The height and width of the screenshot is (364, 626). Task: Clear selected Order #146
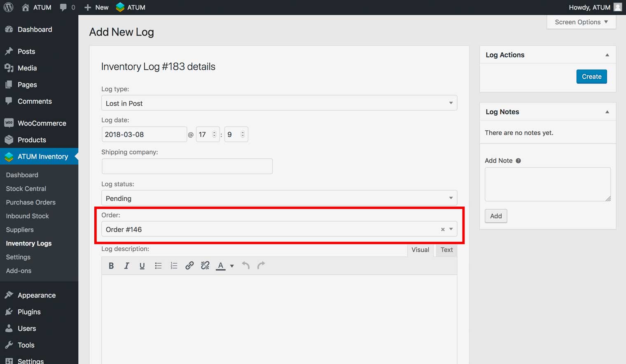tap(443, 230)
